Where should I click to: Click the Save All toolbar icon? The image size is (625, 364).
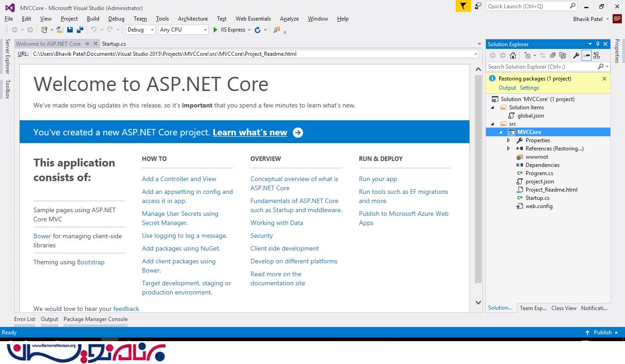(x=80, y=30)
